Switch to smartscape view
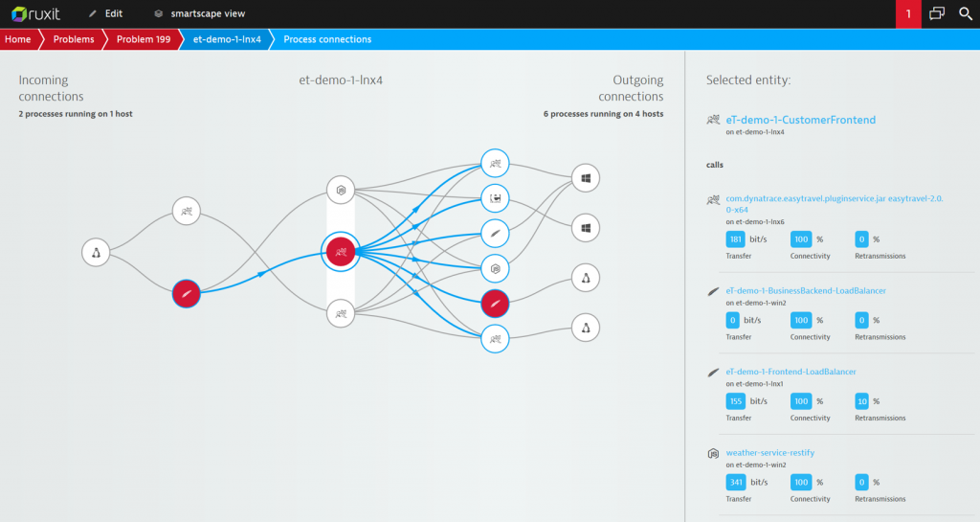The width and height of the screenshot is (980, 522). pyautogui.click(x=199, y=13)
